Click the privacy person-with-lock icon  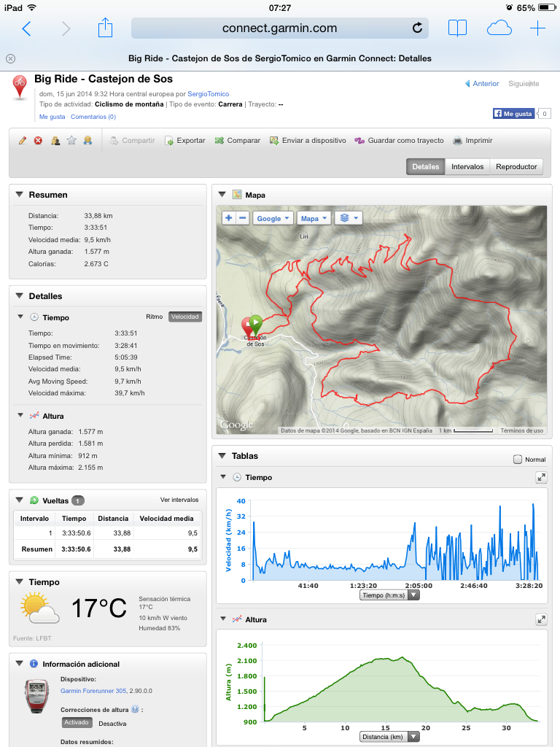(55, 141)
